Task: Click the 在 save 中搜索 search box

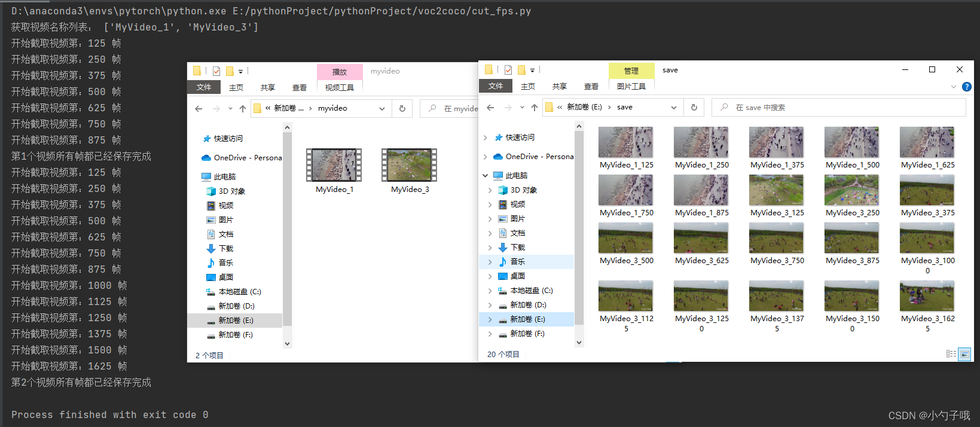Action: pyautogui.click(x=839, y=108)
